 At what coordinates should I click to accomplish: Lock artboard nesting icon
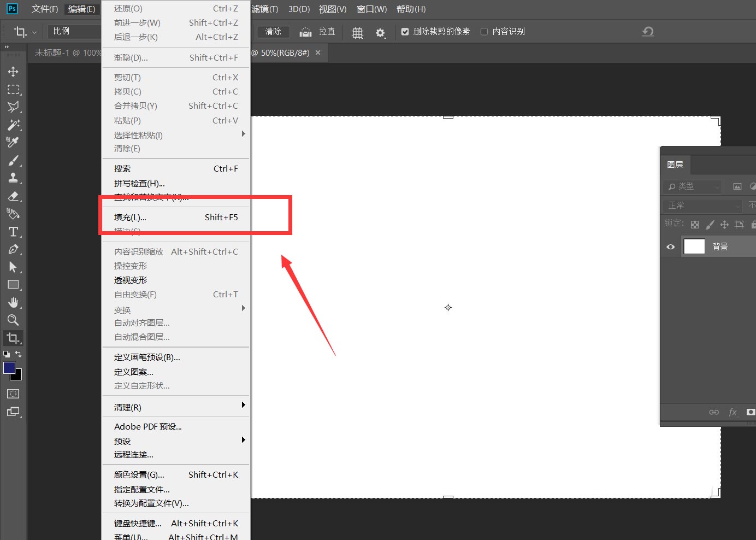pos(739,224)
